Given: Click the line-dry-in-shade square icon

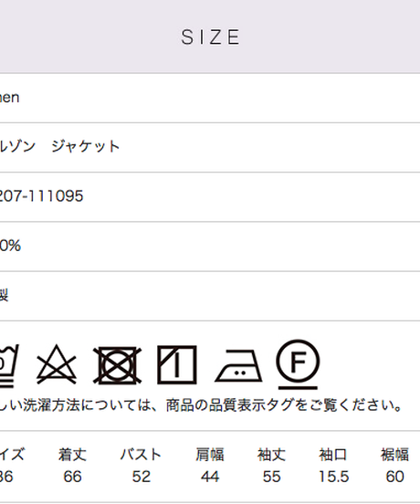Looking at the screenshot, I should pyautogui.click(x=177, y=365).
